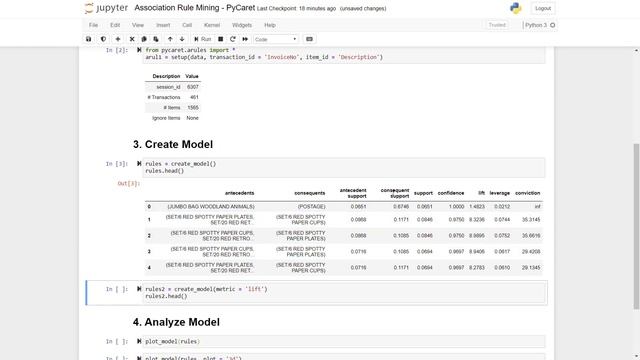Click the 'lift' column header
This screenshot has height=360, width=640.
(481, 193)
